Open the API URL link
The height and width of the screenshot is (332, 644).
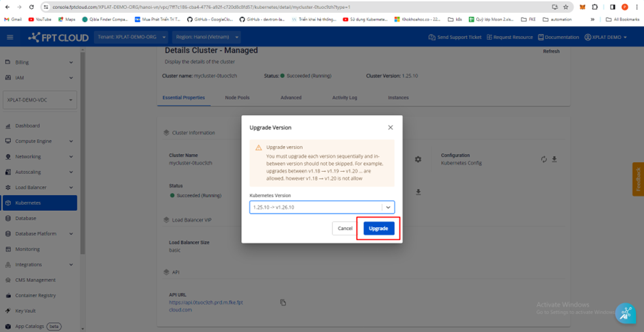click(206, 306)
